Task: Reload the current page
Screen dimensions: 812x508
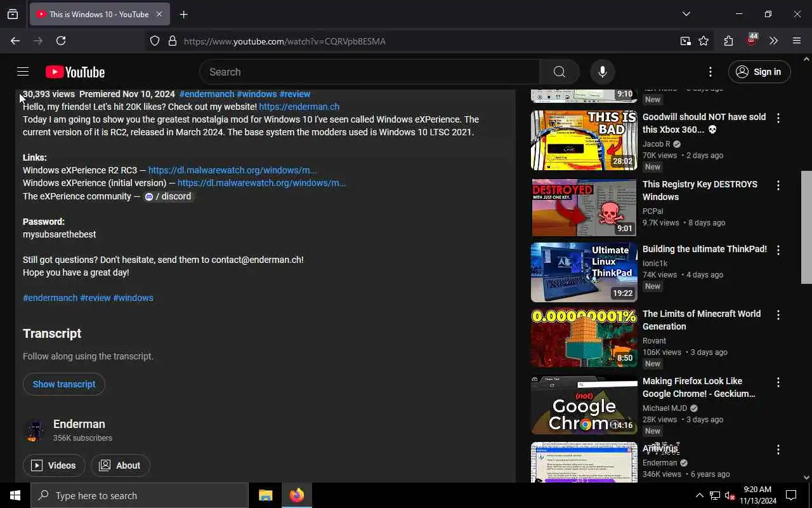Action: pyautogui.click(x=61, y=41)
